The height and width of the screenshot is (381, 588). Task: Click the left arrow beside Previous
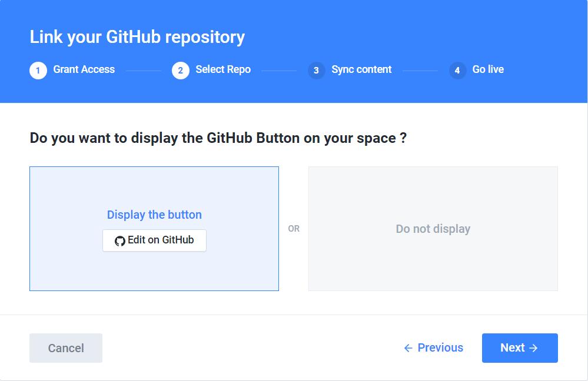click(407, 347)
